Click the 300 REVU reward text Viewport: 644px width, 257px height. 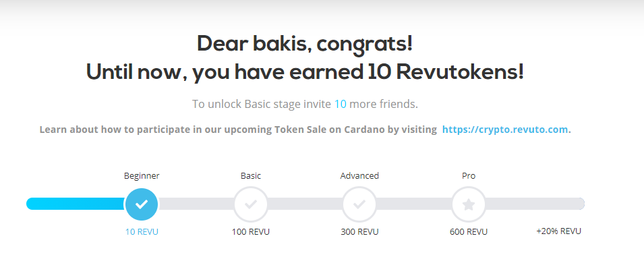tap(359, 232)
